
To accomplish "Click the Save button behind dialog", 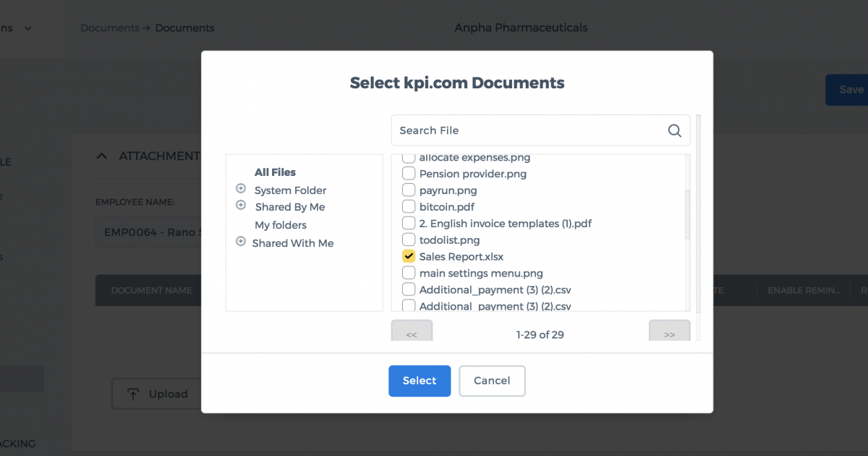I will (x=847, y=90).
